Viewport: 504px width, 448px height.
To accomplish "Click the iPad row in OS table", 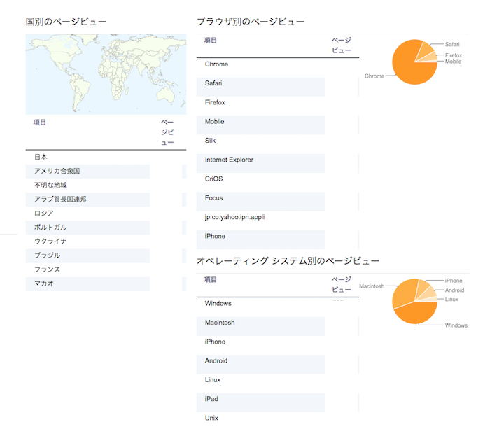I will click(278, 402).
